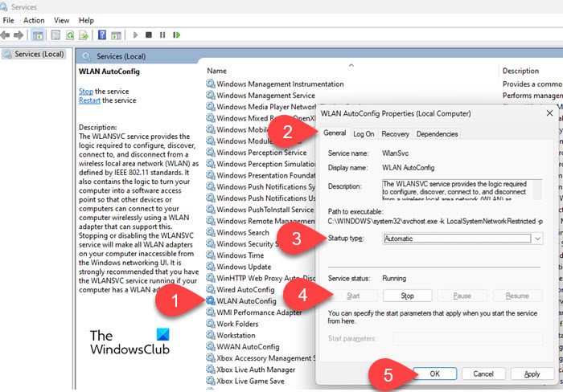Click the gear icon beside Windows Time

click(x=211, y=255)
